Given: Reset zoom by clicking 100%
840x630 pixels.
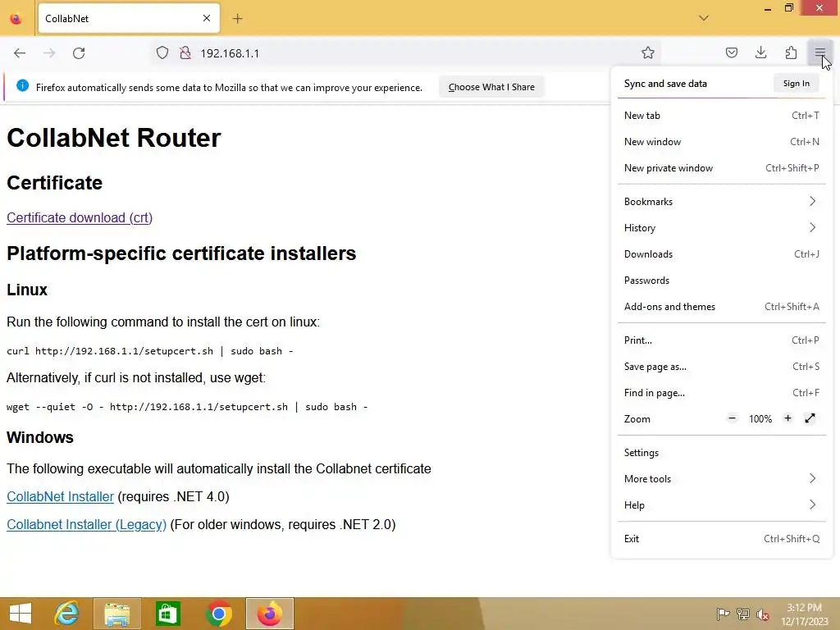Looking at the screenshot, I should click(x=760, y=419).
